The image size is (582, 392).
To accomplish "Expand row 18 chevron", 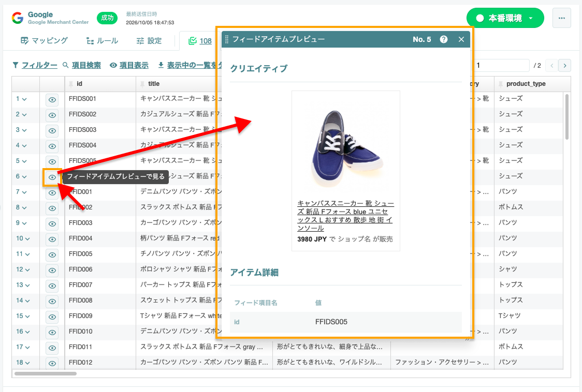I will pos(27,363).
